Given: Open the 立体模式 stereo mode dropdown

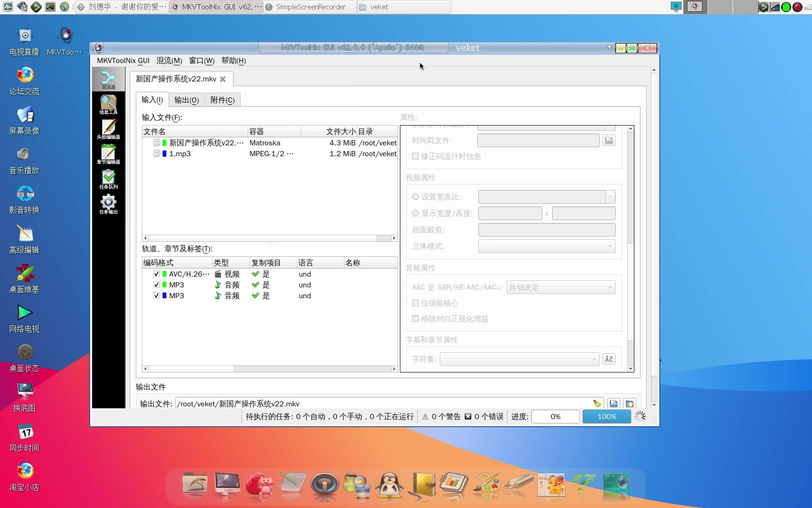Looking at the screenshot, I should 547,246.
